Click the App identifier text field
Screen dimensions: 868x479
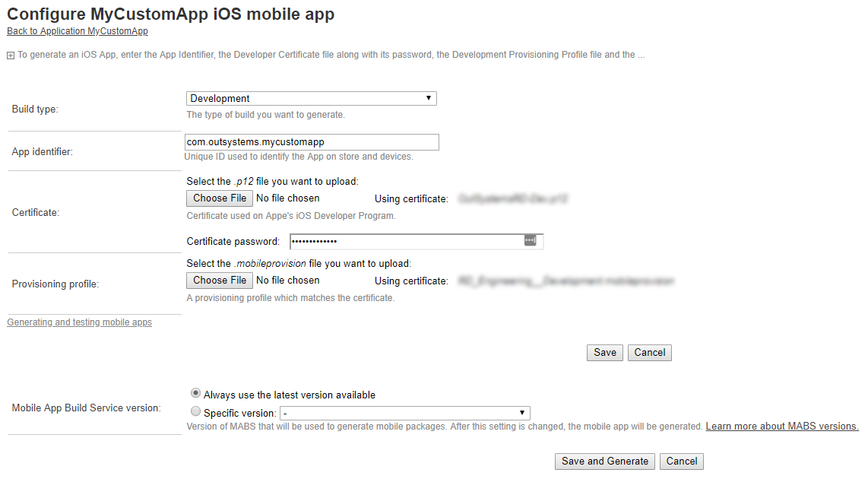pos(312,142)
